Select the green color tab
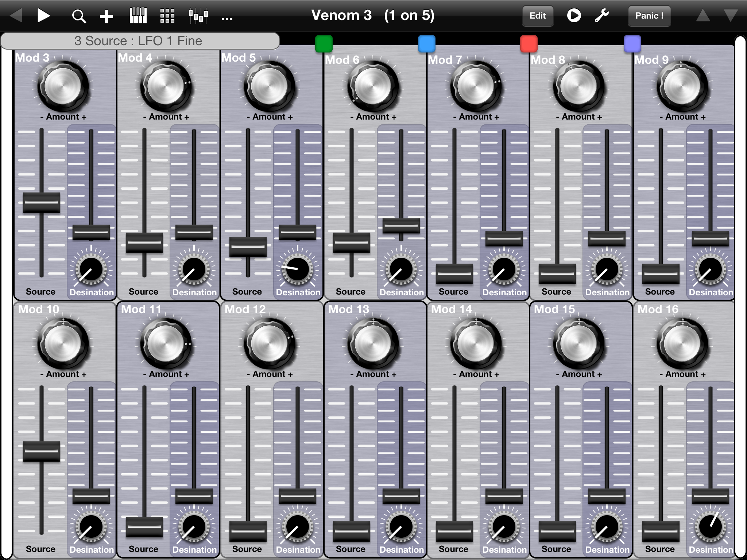Viewport: 747px width, 560px height. (324, 44)
